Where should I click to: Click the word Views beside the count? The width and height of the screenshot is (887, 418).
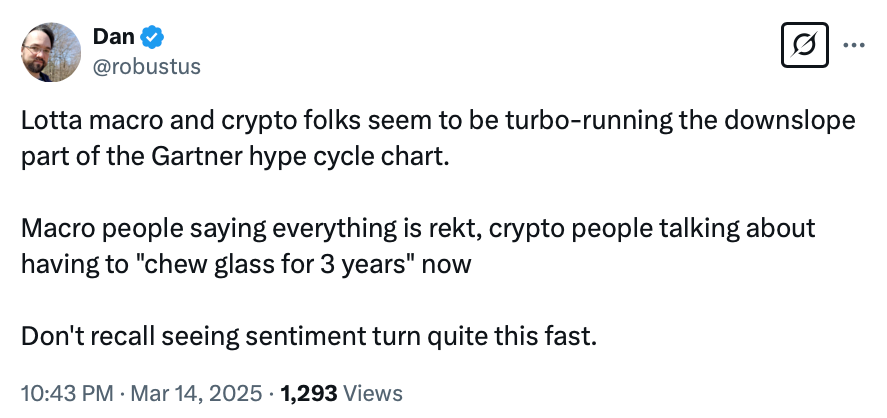[x=373, y=393]
